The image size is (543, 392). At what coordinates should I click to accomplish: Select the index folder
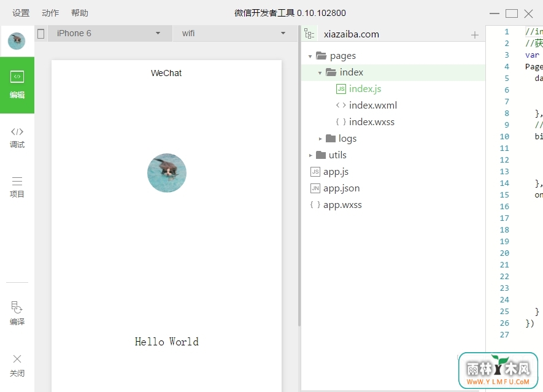click(x=393, y=72)
